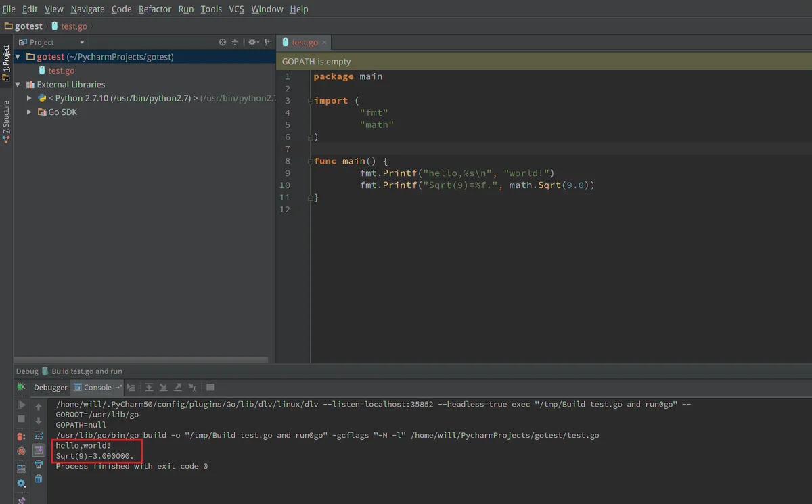This screenshot has width=812, height=504.
Task: Click the 'package main' code line
Action: [x=348, y=76]
